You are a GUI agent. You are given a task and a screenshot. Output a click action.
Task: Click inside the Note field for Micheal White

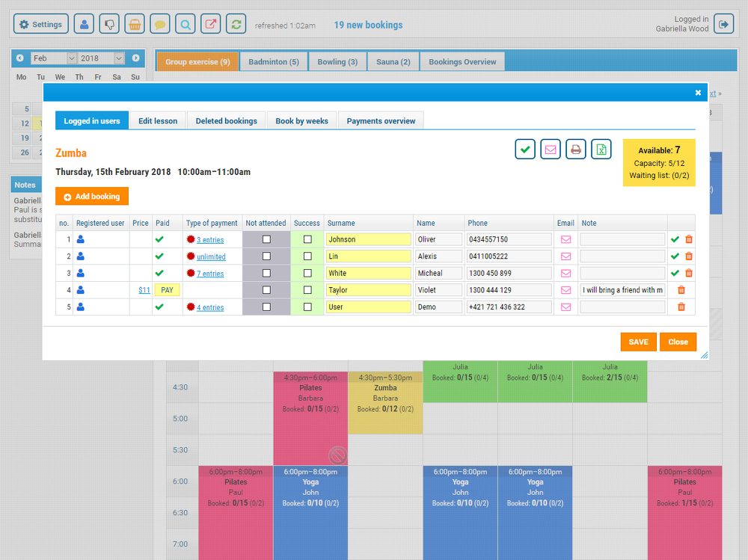click(622, 273)
